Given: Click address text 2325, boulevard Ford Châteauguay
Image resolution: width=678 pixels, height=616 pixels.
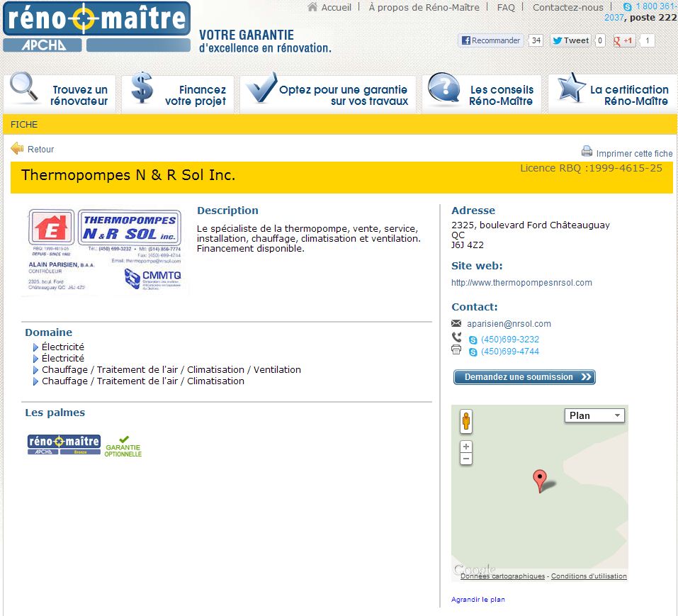Looking at the screenshot, I should click(x=531, y=225).
